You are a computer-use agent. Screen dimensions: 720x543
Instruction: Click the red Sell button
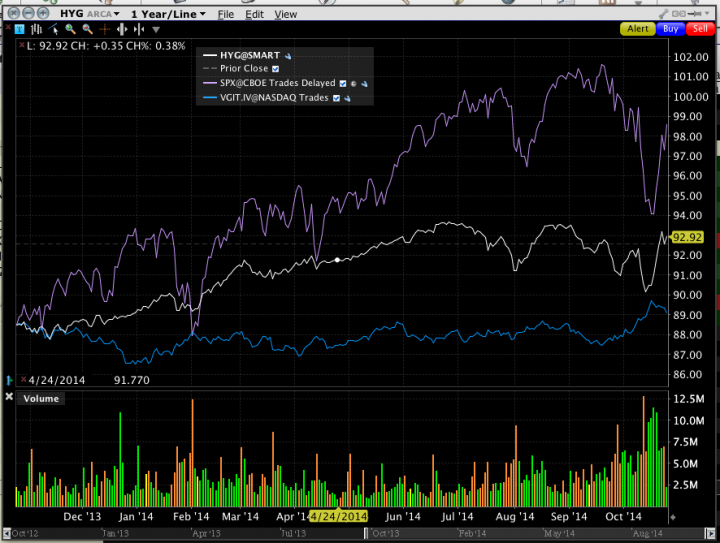[700, 29]
